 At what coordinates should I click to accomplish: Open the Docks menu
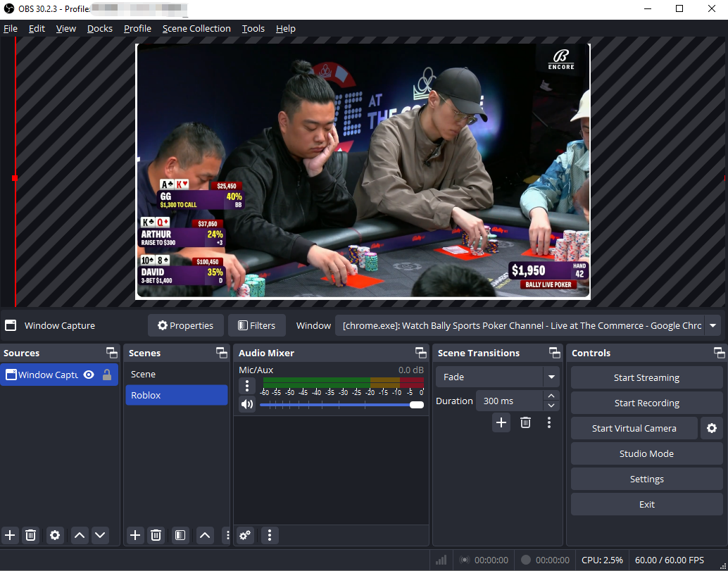click(99, 28)
